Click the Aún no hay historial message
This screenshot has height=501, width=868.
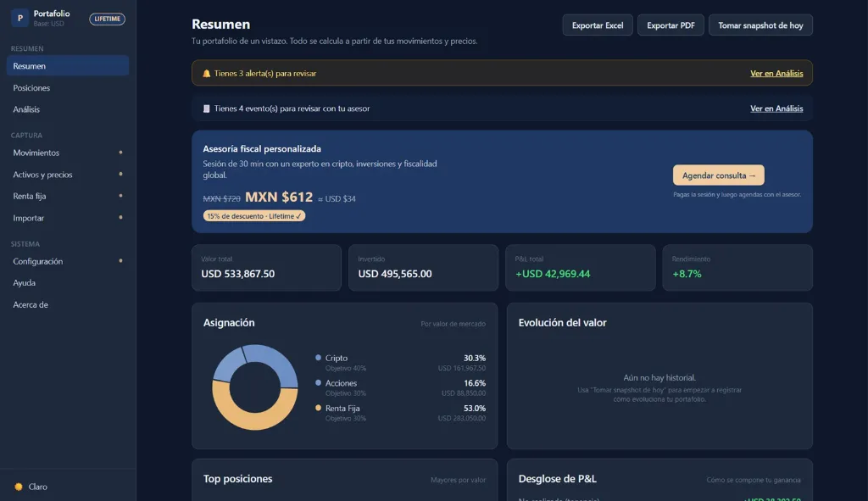[659, 377]
